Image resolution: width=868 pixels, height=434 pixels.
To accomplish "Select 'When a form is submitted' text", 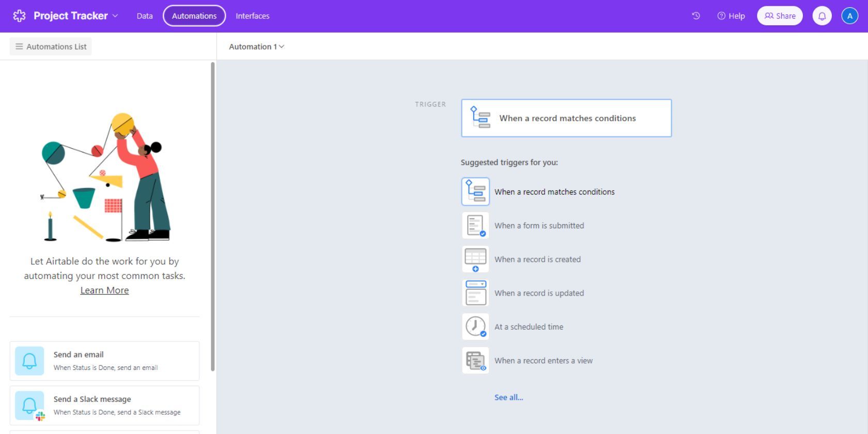I will click(x=539, y=225).
